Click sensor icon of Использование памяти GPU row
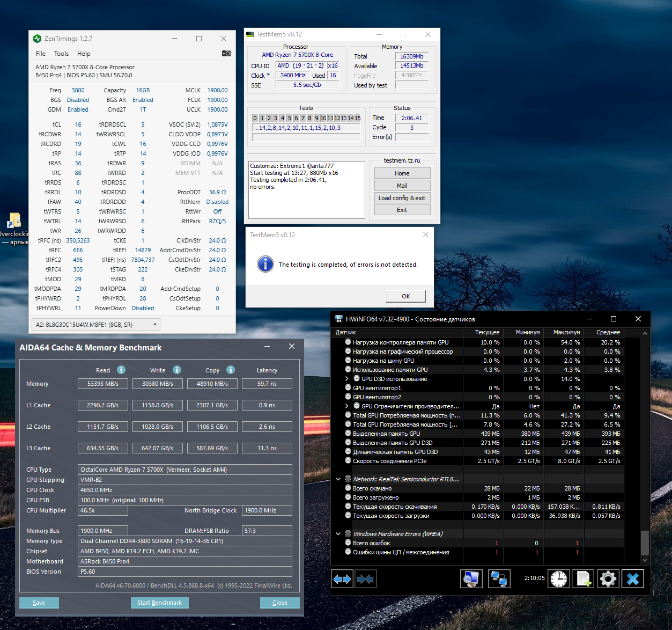 348,369
